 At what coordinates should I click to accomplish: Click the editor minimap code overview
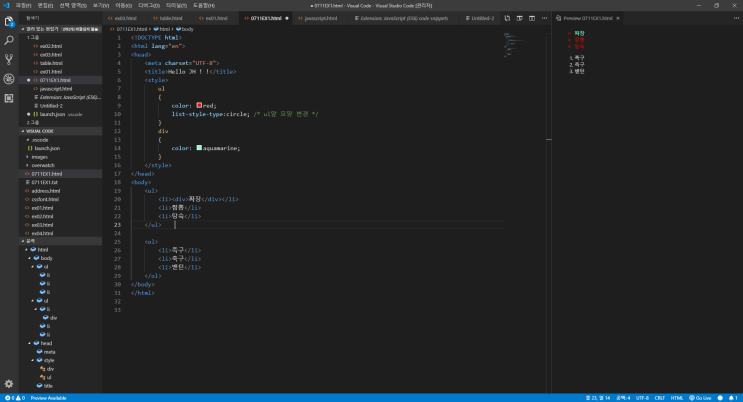[514, 45]
